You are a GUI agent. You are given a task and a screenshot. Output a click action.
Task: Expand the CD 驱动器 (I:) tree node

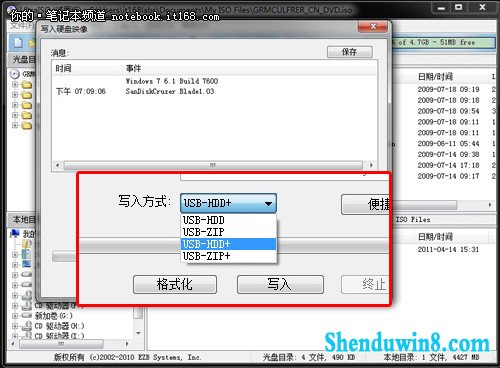tap(15, 336)
